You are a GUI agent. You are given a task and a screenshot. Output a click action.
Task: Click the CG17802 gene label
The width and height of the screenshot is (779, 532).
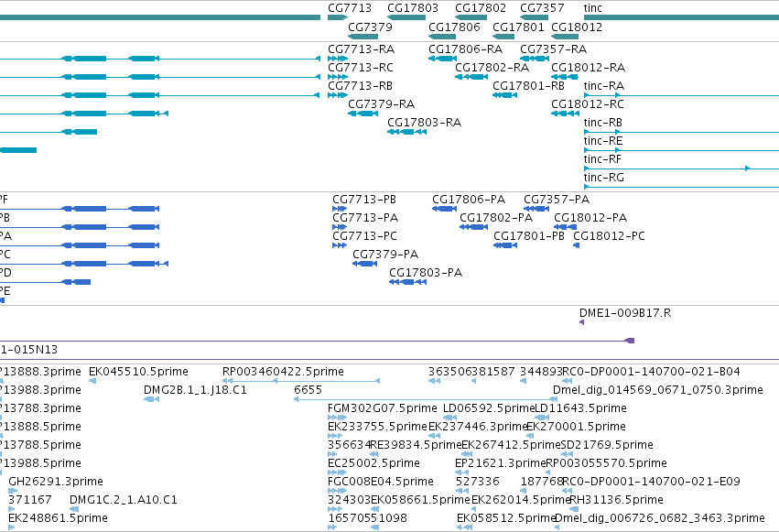click(481, 8)
